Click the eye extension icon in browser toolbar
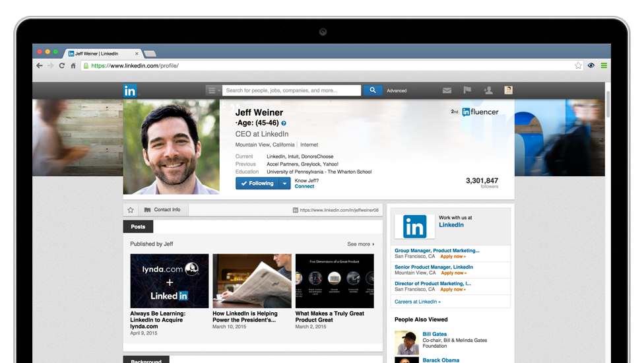The width and height of the screenshot is (644, 363). [x=591, y=66]
